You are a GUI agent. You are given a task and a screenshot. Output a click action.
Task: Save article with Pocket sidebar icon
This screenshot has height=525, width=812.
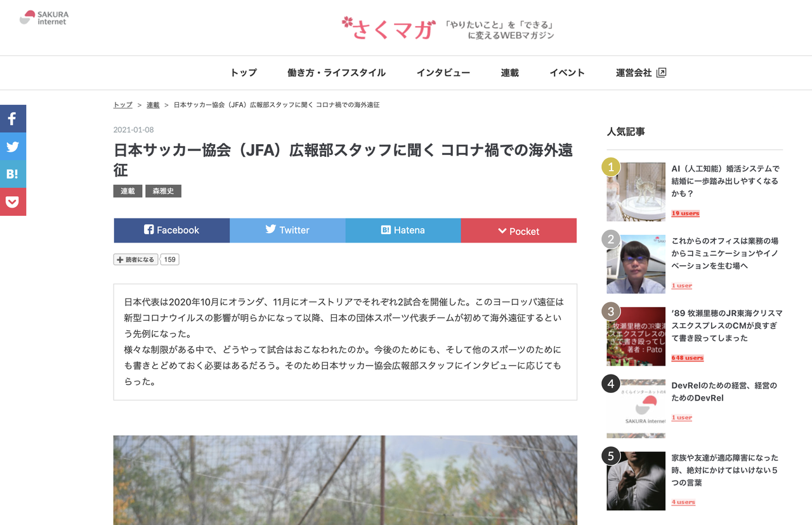coord(13,202)
